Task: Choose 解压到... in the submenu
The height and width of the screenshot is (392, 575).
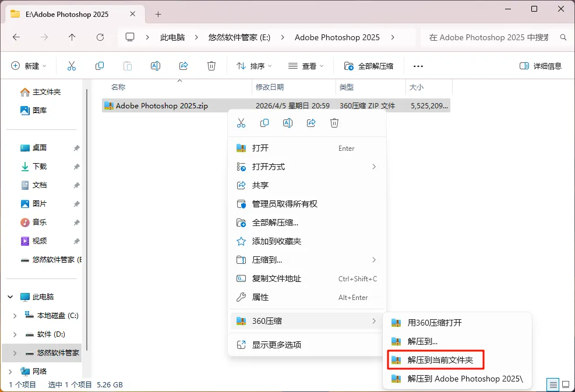Action: click(457, 341)
